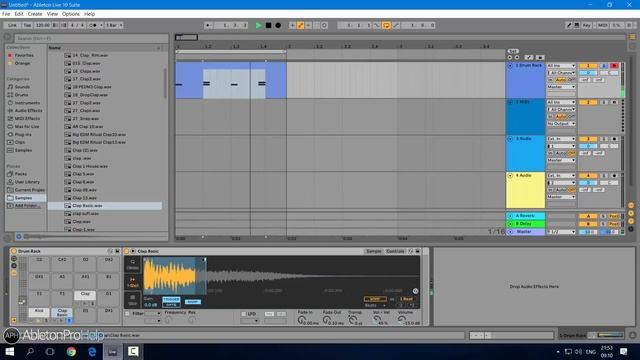Screen dimensions: 640x360
Task: Edit the 120.00 tempo field
Action: click(x=42, y=25)
